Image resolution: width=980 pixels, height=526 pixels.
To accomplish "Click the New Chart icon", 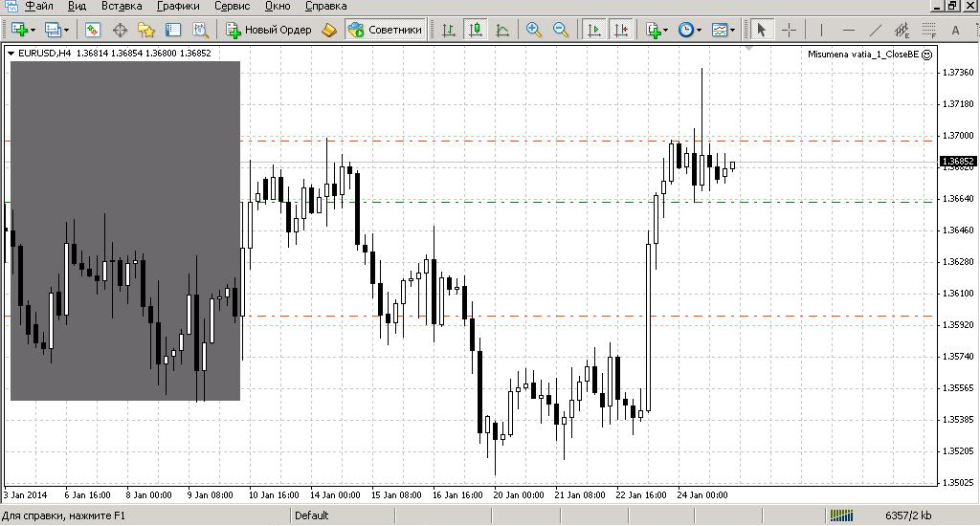I will pos(19,30).
